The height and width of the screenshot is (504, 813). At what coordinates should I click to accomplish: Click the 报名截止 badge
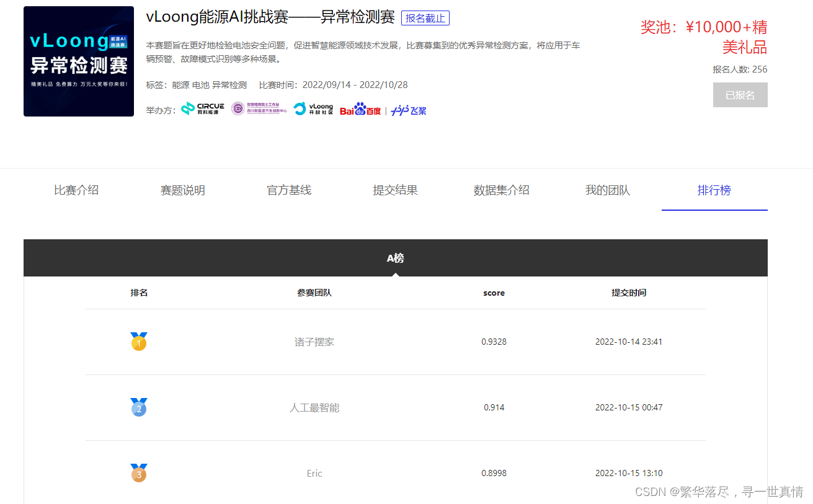click(x=425, y=18)
